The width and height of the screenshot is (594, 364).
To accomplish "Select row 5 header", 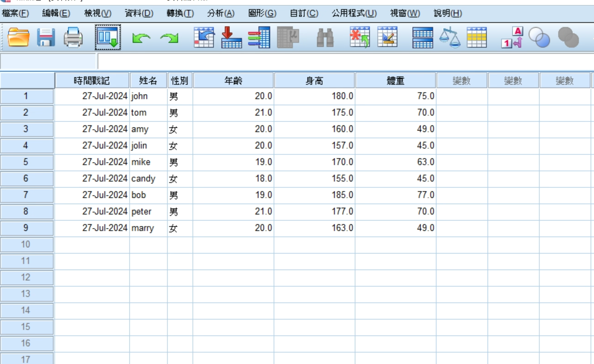I will [x=26, y=162].
